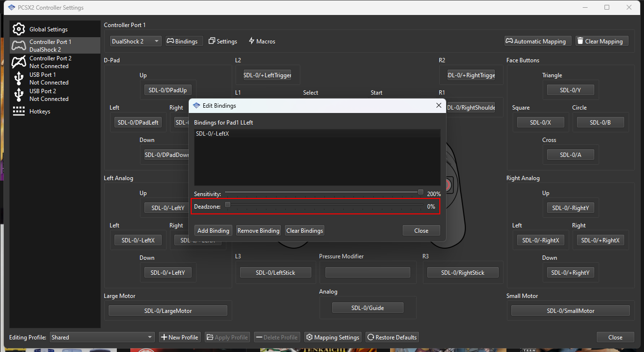Click the Deadzone slider handle

[x=227, y=205]
